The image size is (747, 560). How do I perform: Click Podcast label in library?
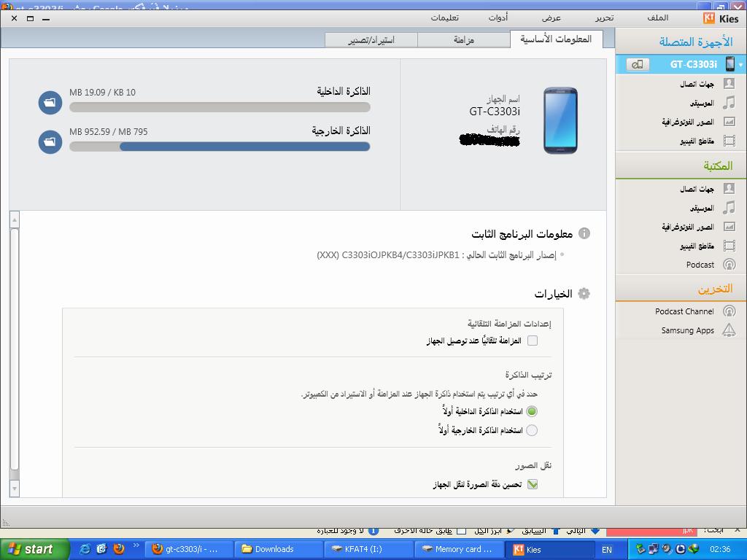pyautogui.click(x=700, y=265)
